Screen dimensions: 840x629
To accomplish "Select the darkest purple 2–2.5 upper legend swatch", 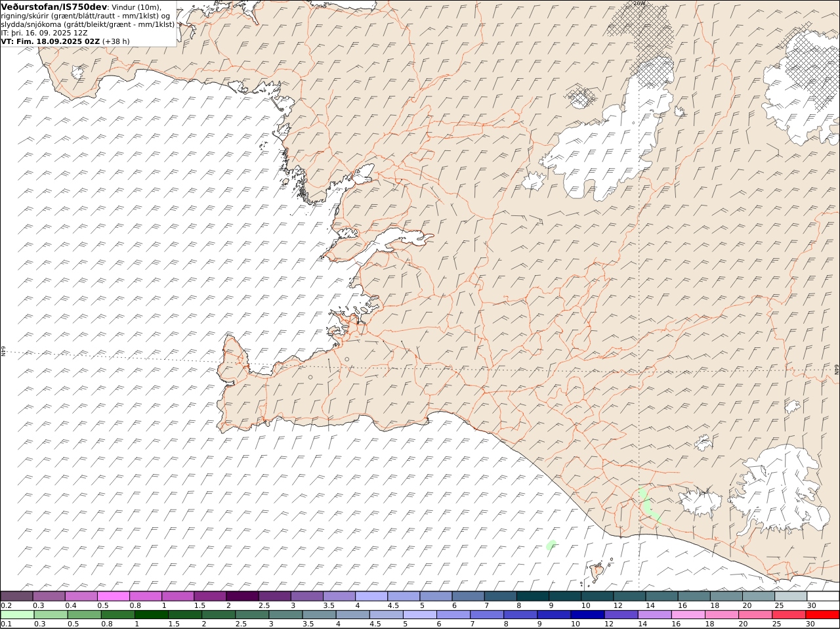I will coord(242,596).
